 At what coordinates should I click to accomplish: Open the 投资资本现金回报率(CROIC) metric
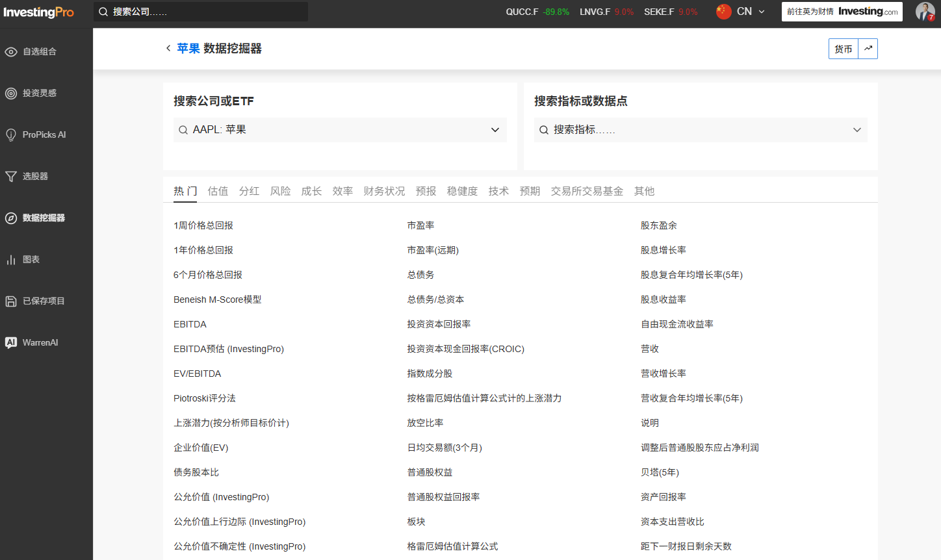[465, 349]
